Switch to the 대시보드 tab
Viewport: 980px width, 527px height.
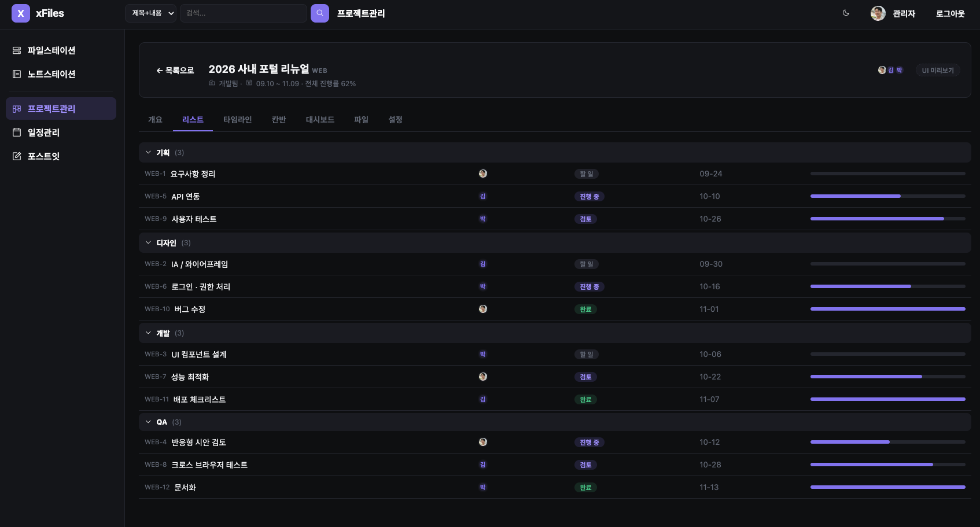point(320,120)
